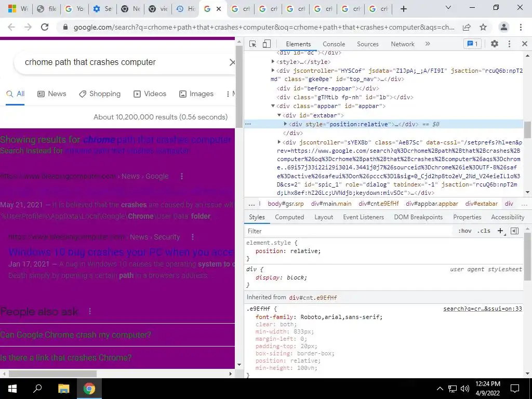Open File Explorer from the taskbar
This screenshot has height=399, width=532.
click(63, 389)
